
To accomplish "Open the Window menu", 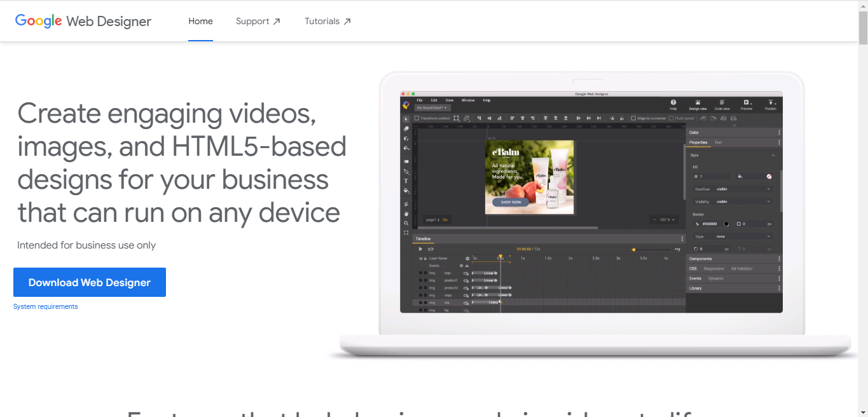I will coord(469,100).
